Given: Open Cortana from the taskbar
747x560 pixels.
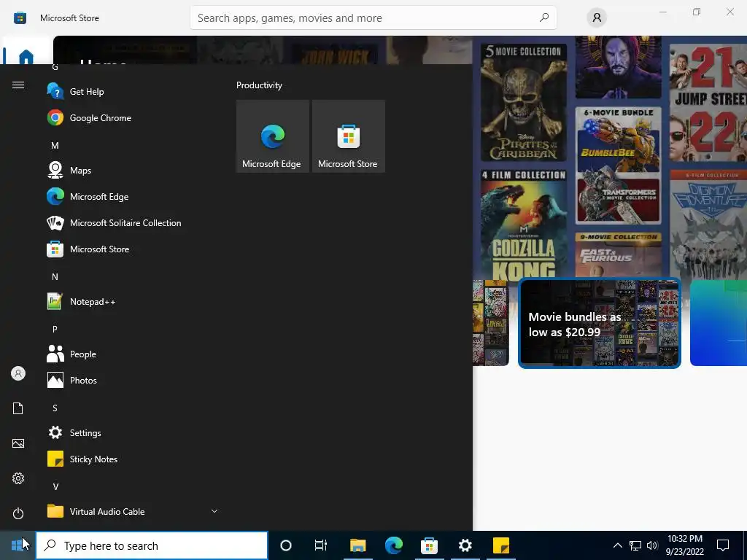Looking at the screenshot, I should click(x=286, y=545).
